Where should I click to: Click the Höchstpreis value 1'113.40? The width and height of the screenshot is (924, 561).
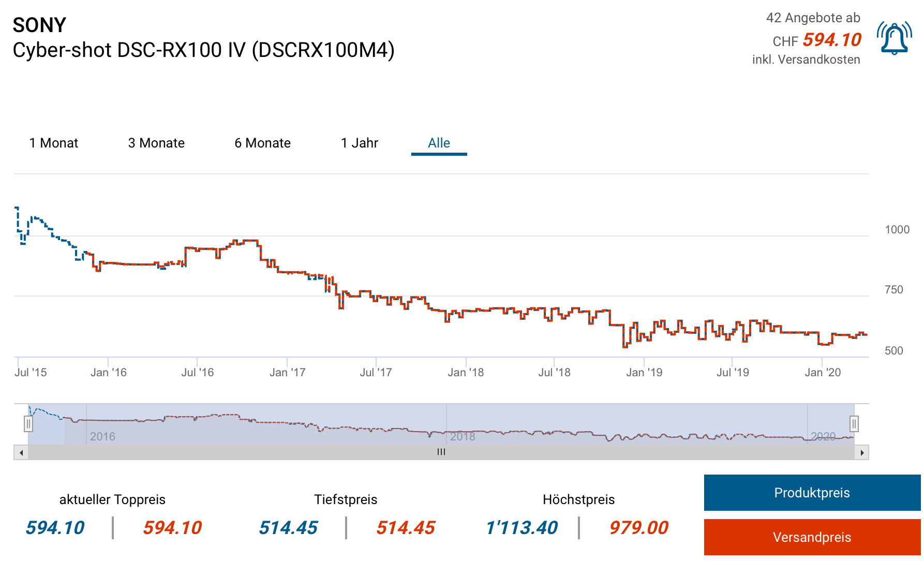tap(521, 528)
